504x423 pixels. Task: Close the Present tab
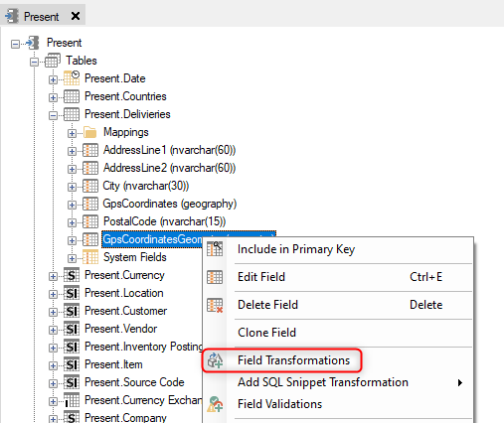click(x=76, y=16)
